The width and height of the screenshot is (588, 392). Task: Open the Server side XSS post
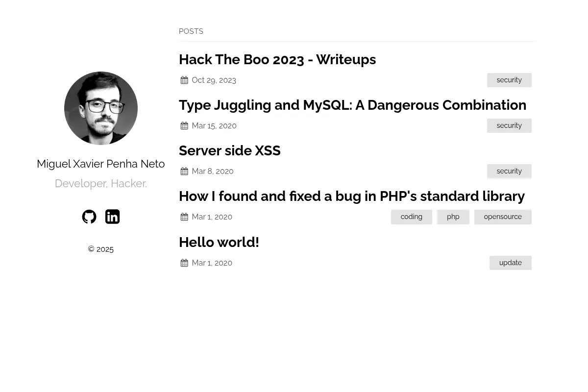pyautogui.click(x=229, y=150)
